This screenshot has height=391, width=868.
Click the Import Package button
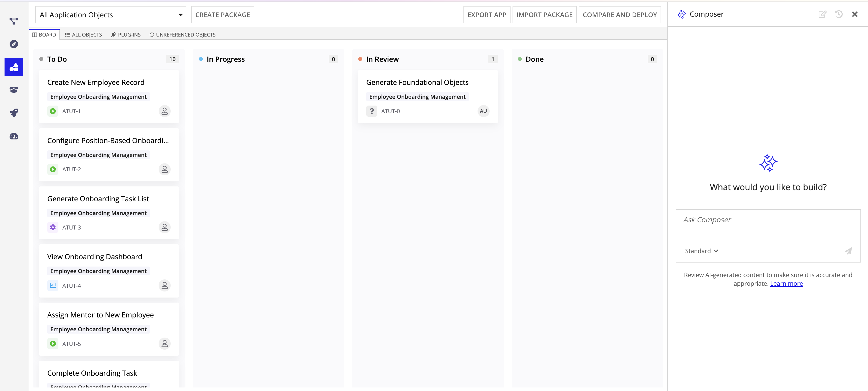point(545,15)
